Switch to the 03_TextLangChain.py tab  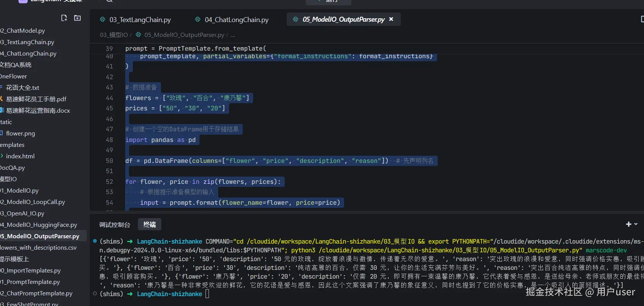[x=140, y=20]
